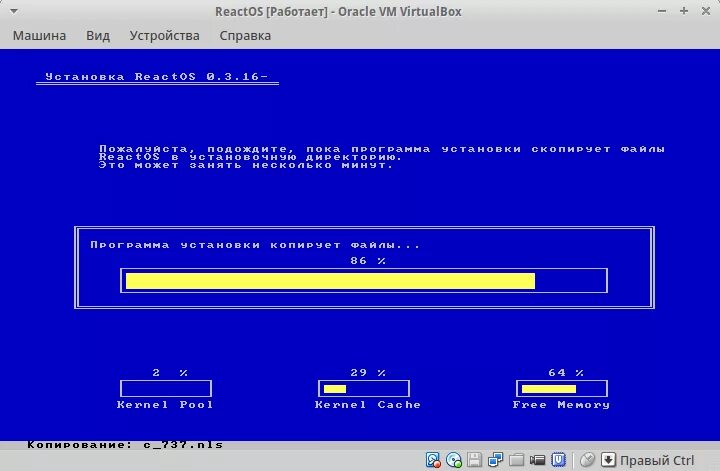Viewport: 720px width, 471px height.
Task: Click the Копирование: c_737.nls status text
Action: 125,444
